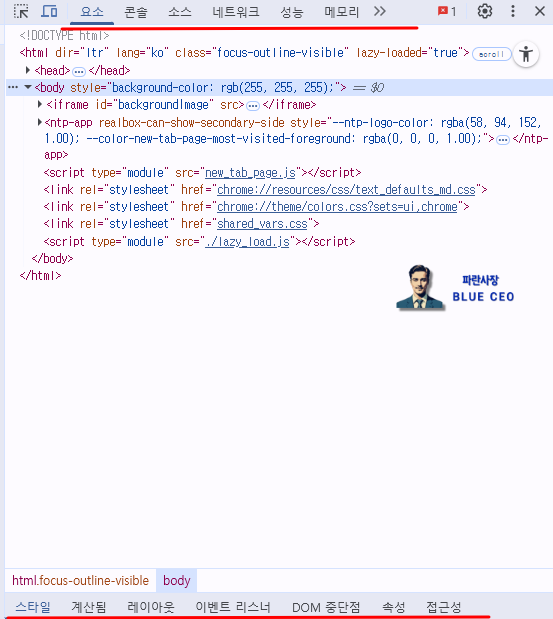Select the html dir="ltr" element line
This screenshot has width=553, height=619.
click(x=244, y=53)
